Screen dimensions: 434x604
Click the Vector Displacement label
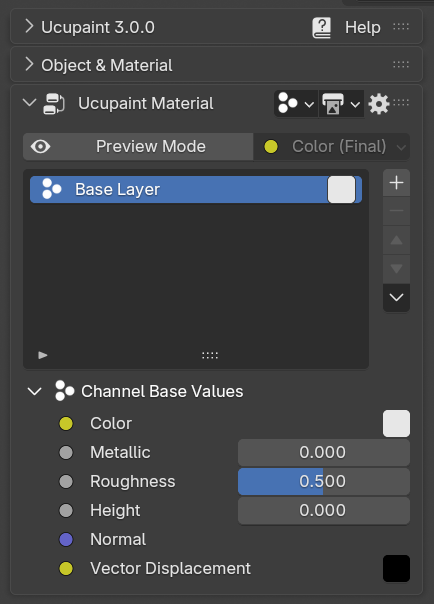pos(170,569)
